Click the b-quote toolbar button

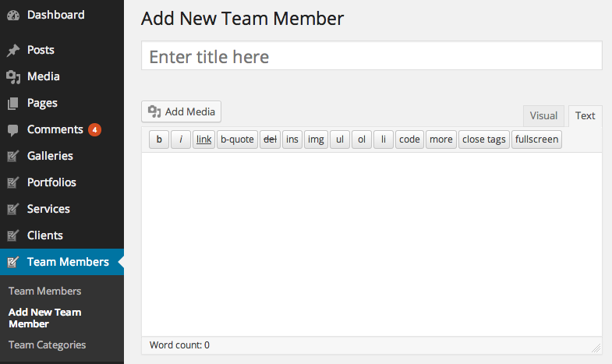tap(237, 140)
